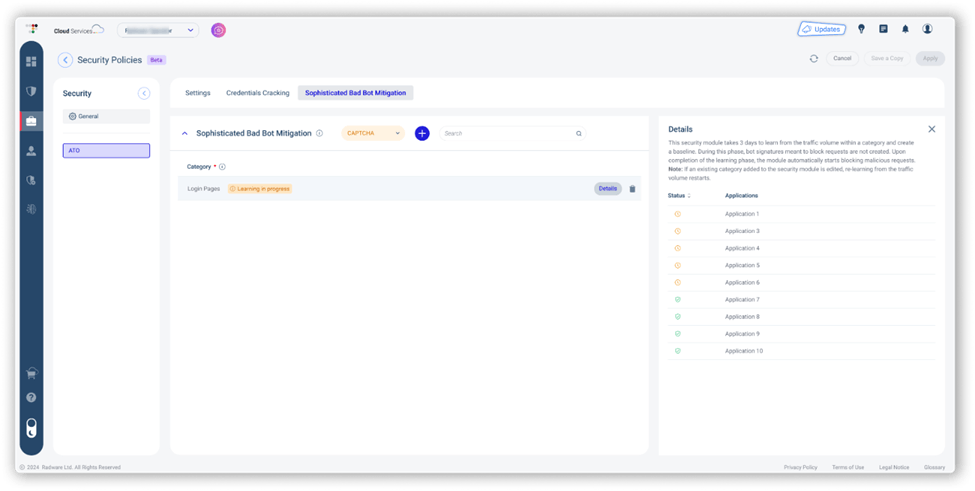Click the completed status icon for Application 7
Screen dimensions: 975x491
678,300
